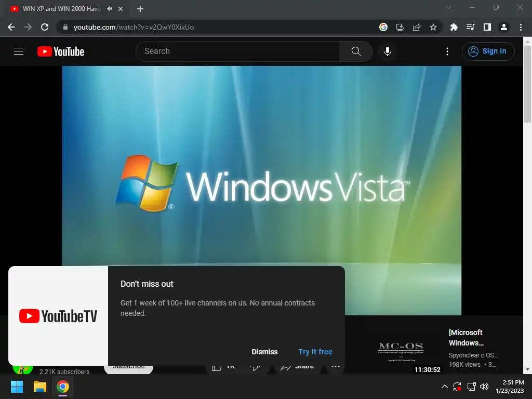Click the search magnifier button

[356, 51]
